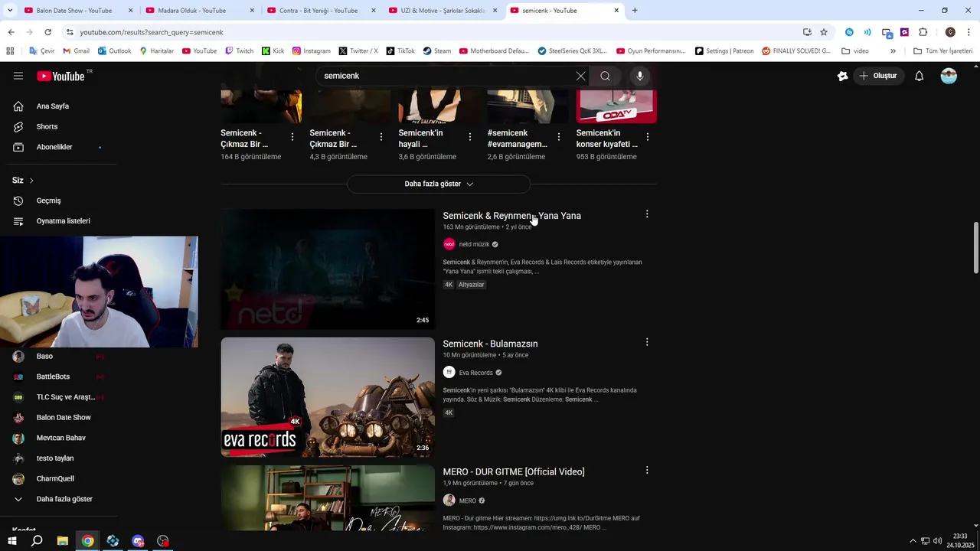The height and width of the screenshot is (551, 980).
Task: Open the Semicenk - Bulamazsın title link
Action: (490, 344)
